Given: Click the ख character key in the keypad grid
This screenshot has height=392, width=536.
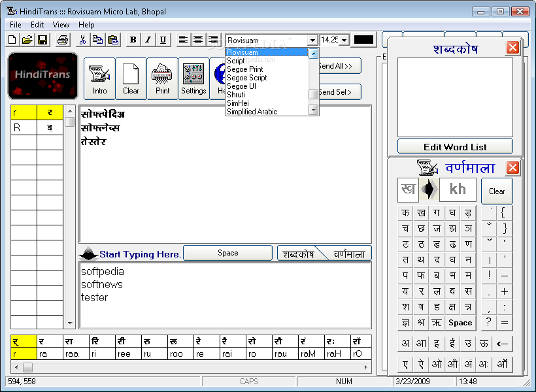Looking at the screenshot, I should (x=421, y=213).
